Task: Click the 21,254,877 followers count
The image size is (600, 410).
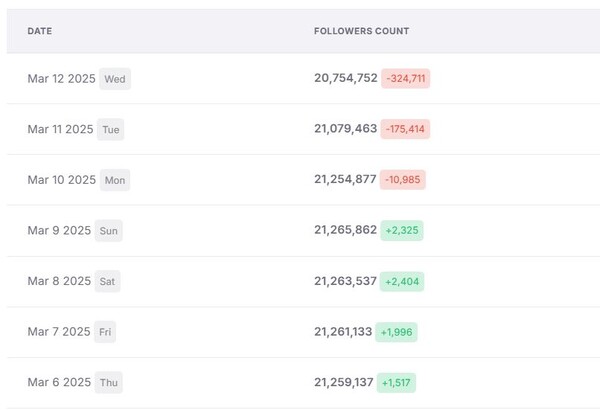Action: click(345, 180)
